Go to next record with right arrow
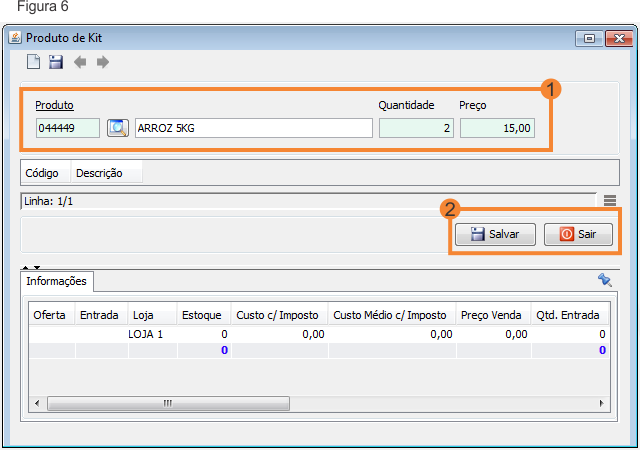Screen dimensions: 640x450 click(x=102, y=63)
